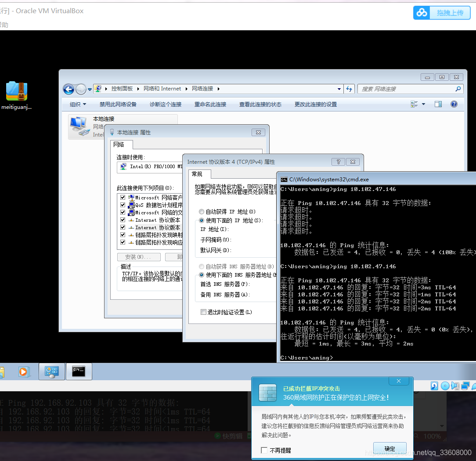Image resolution: width=476 pixels, height=461 pixels.
Task: Open the recent pages dropdown arrow
Action: point(90,90)
